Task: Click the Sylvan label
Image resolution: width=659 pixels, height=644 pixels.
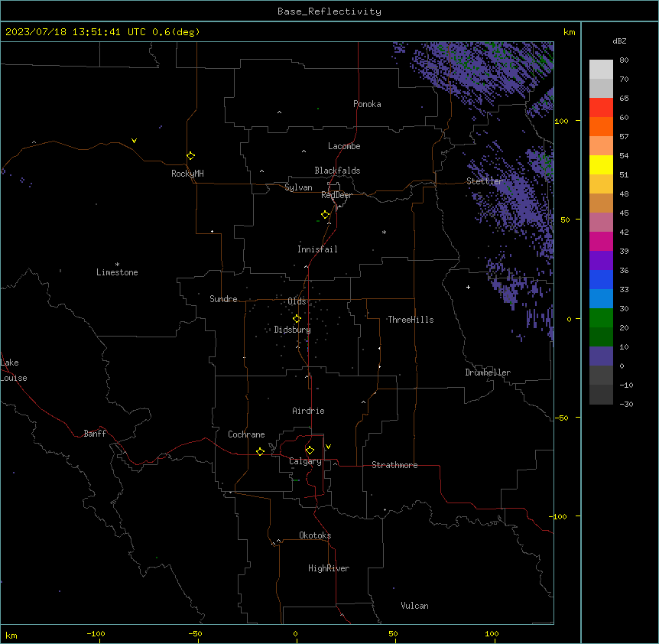Action: point(298,187)
